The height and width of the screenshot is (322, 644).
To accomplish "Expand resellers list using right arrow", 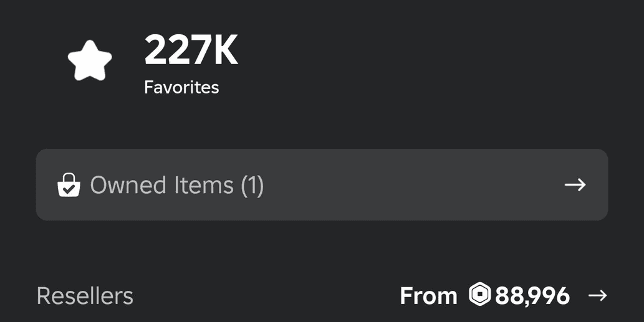I will pyautogui.click(x=598, y=295).
